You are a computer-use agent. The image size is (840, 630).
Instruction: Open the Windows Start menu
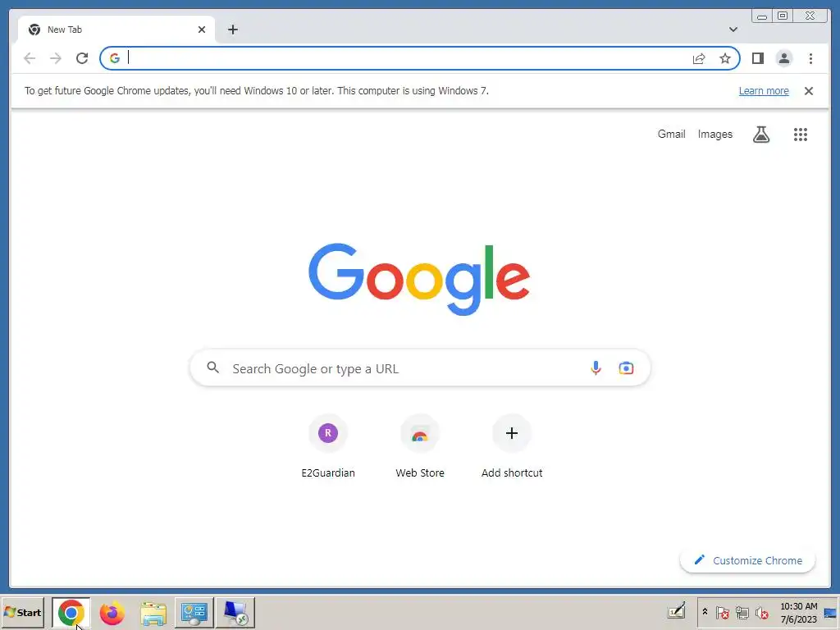pos(22,612)
